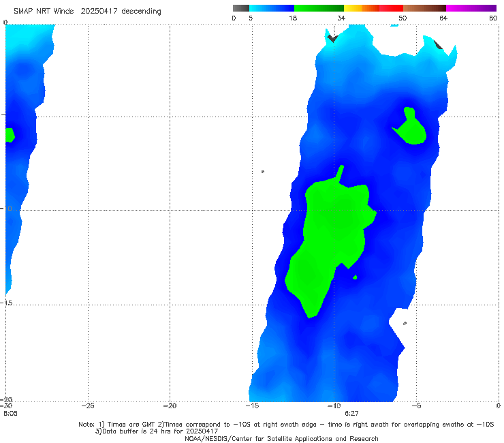Click the cyan-blue segment of the color bar
The width and height of the screenshot is (504, 443).
point(272,8)
